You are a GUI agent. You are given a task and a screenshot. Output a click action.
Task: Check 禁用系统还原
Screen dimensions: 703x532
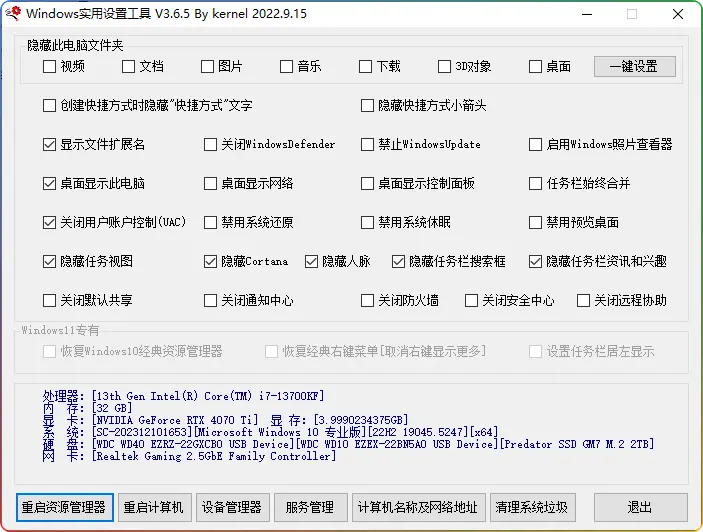(x=210, y=222)
